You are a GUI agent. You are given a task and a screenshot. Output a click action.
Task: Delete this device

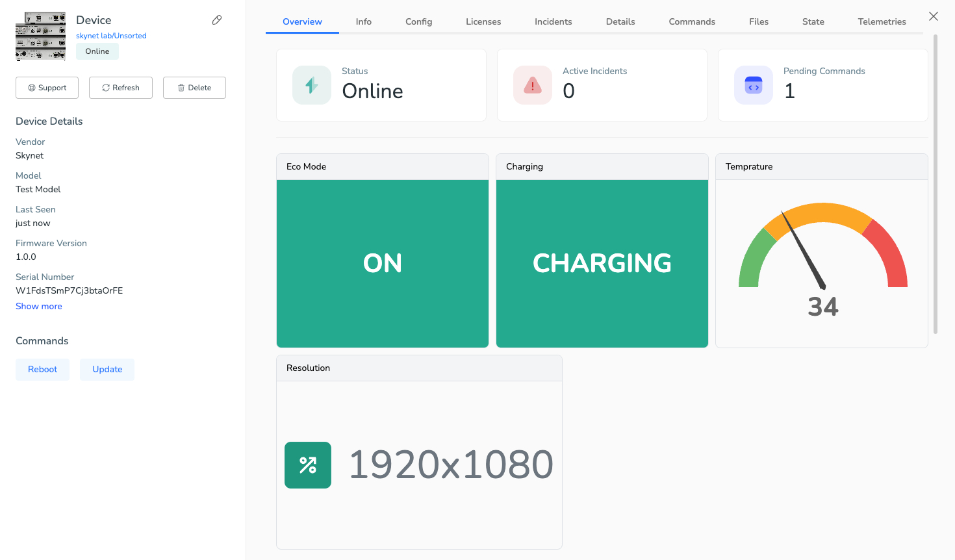[194, 88]
